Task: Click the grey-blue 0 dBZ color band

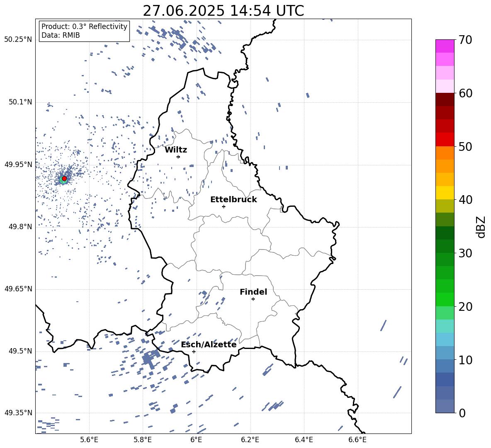Action: coord(445,406)
